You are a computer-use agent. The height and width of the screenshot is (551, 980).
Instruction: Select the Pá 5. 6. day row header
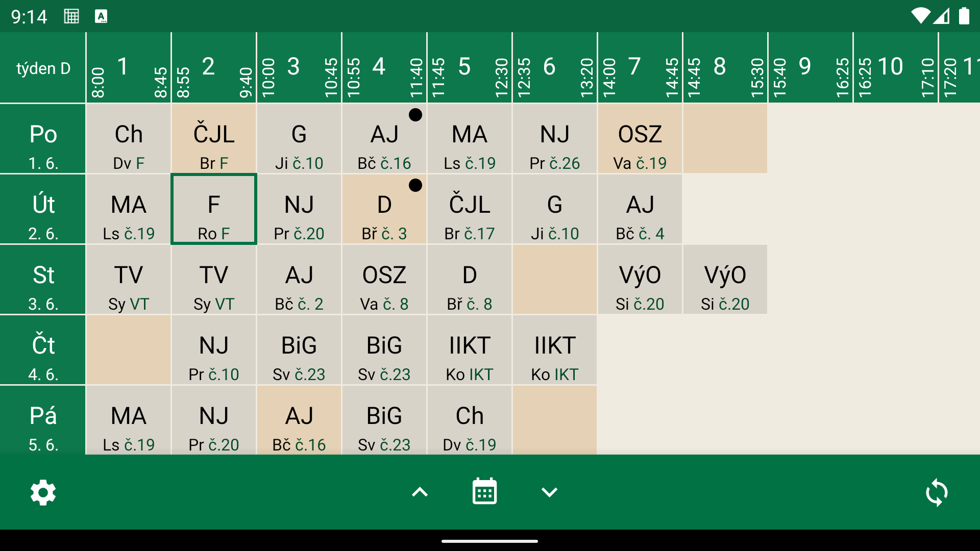coord(43,421)
